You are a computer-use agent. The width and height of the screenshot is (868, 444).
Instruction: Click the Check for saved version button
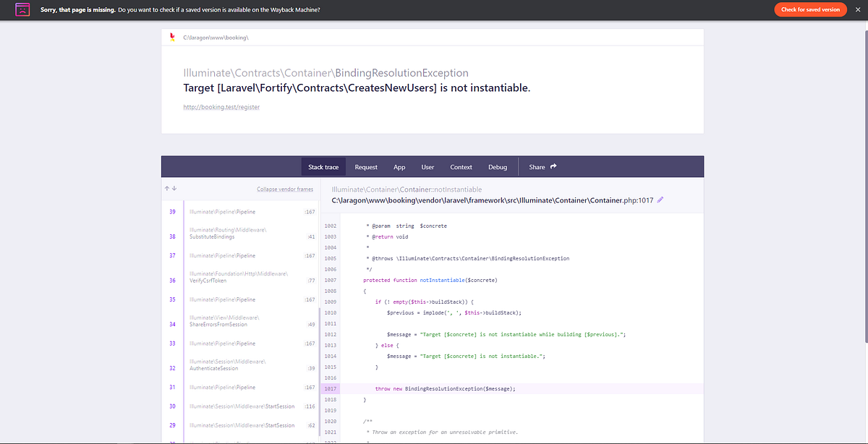click(810, 10)
